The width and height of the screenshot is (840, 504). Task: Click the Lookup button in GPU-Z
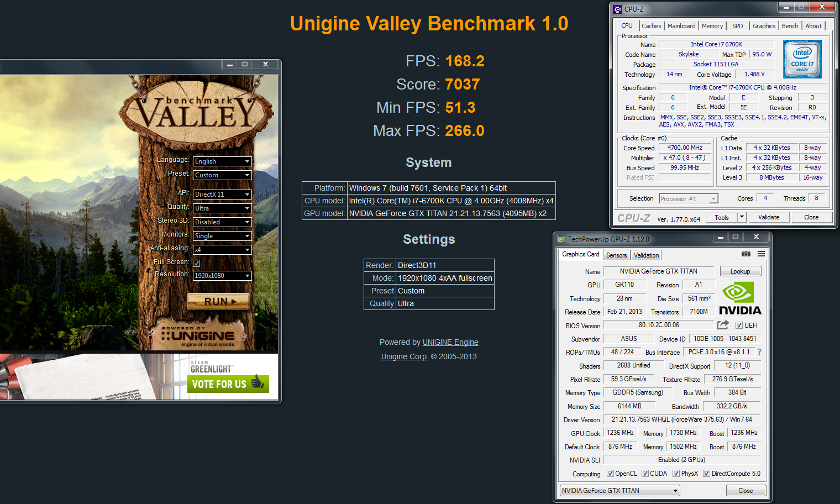tap(740, 271)
